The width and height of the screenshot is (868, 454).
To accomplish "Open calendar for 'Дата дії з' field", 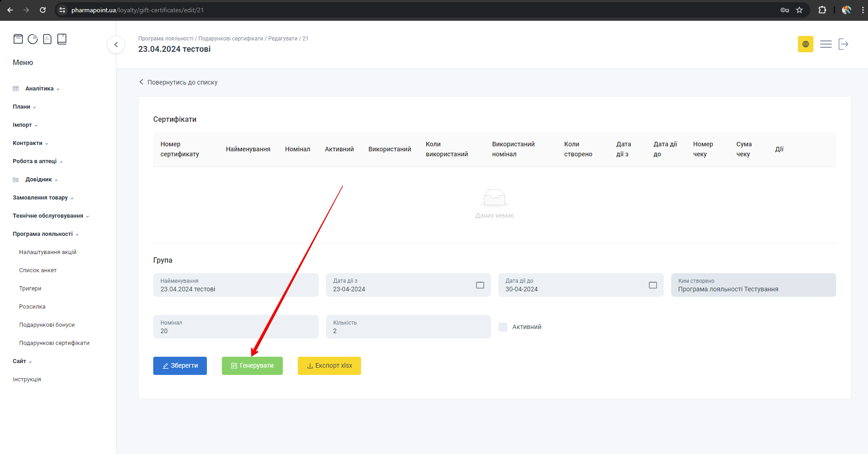I will coord(480,285).
